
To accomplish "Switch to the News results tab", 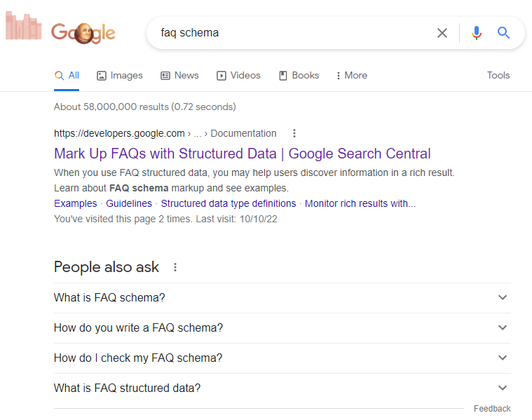I will (x=179, y=76).
